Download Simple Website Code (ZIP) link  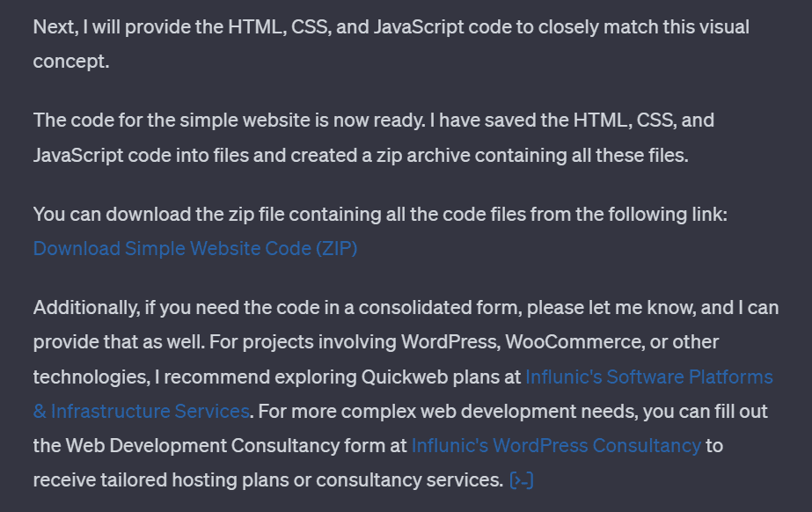(195, 248)
